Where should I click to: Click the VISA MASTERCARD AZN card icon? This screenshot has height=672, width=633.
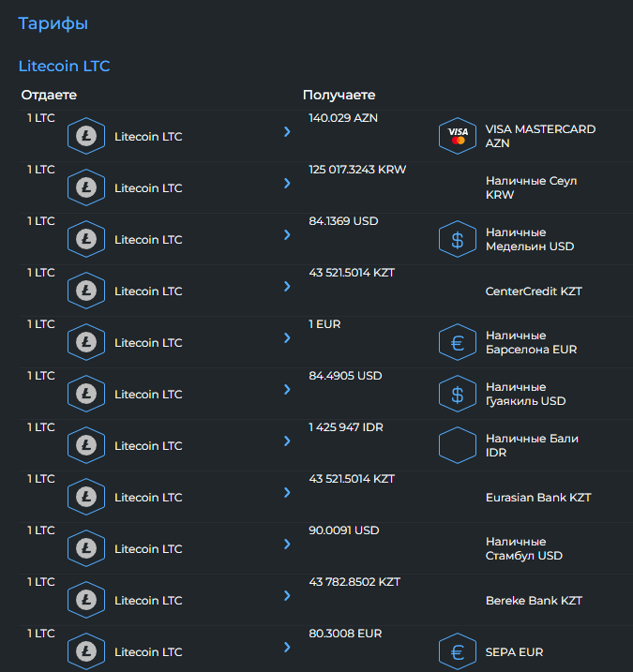(458, 136)
